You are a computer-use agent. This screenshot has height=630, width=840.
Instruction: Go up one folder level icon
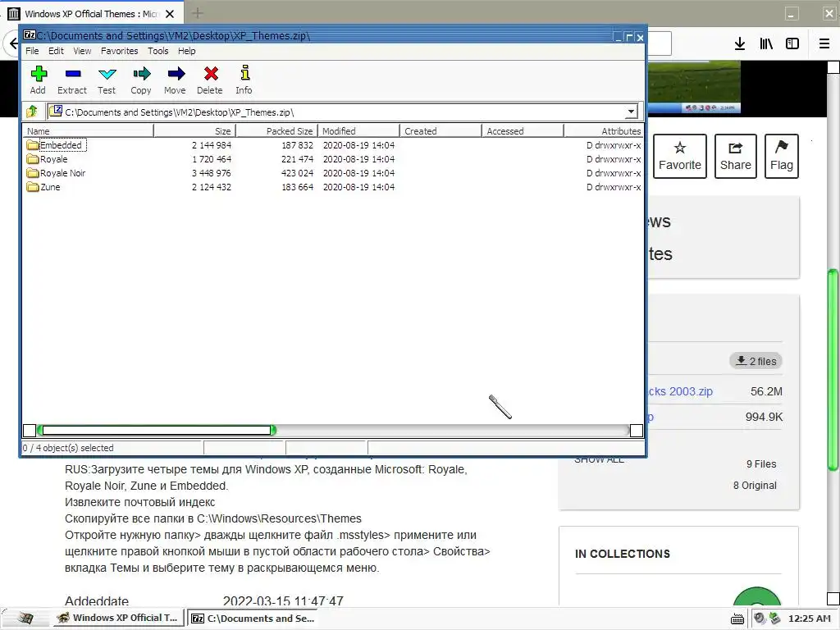[32, 112]
